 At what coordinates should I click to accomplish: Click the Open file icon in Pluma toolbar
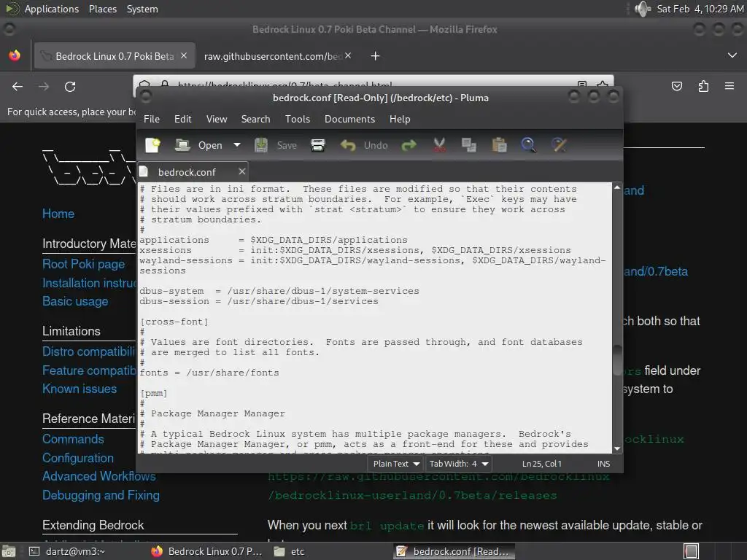pos(182,145)
